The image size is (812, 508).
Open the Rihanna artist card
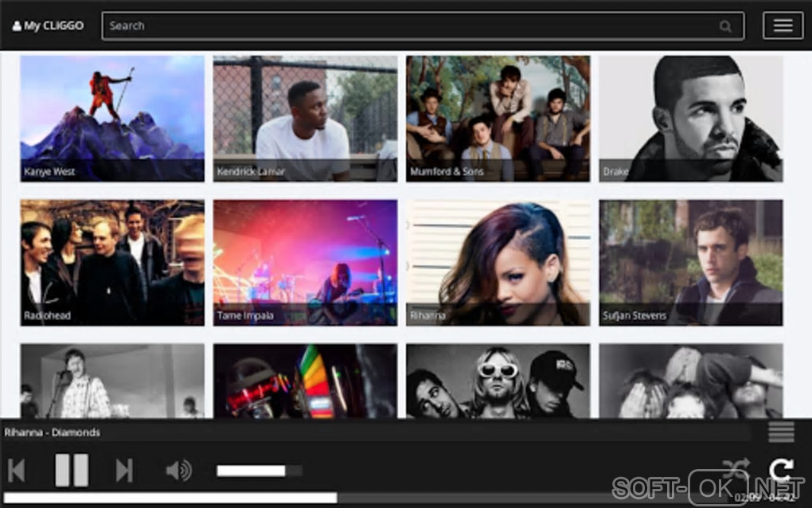[x=498, y=263]
